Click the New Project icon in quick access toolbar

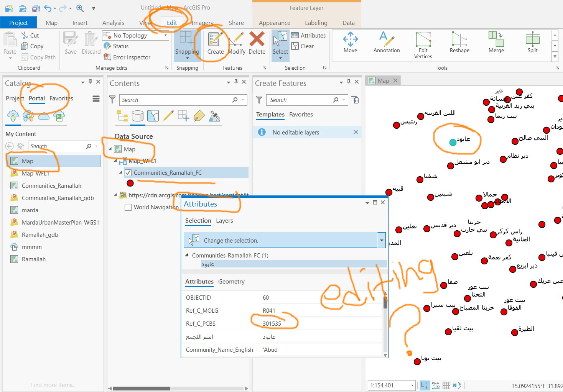9,8
